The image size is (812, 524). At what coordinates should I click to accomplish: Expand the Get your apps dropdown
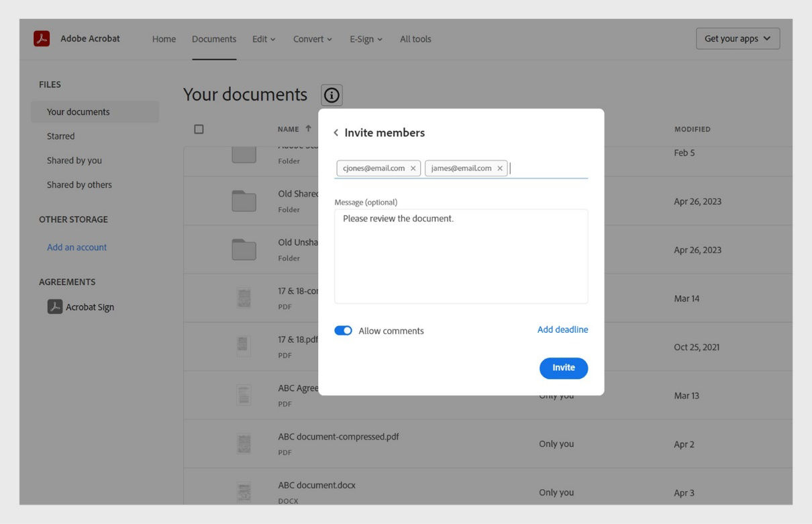click(x=737, y=38)
